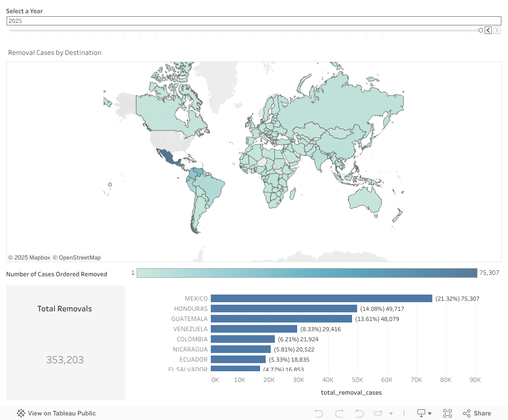This screenshot has width=508, height=420.
Task: Expand the download menu caret
Action: (x=430, y=413)
